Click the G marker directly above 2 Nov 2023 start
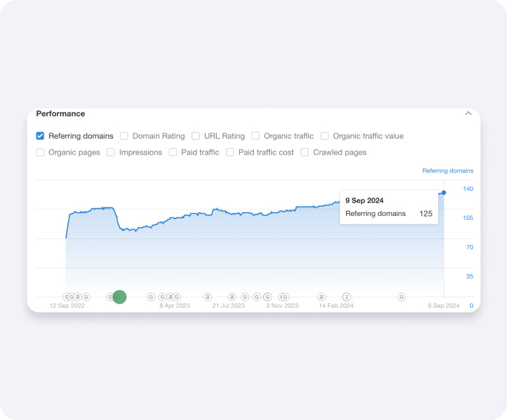 tap(268, 297)
